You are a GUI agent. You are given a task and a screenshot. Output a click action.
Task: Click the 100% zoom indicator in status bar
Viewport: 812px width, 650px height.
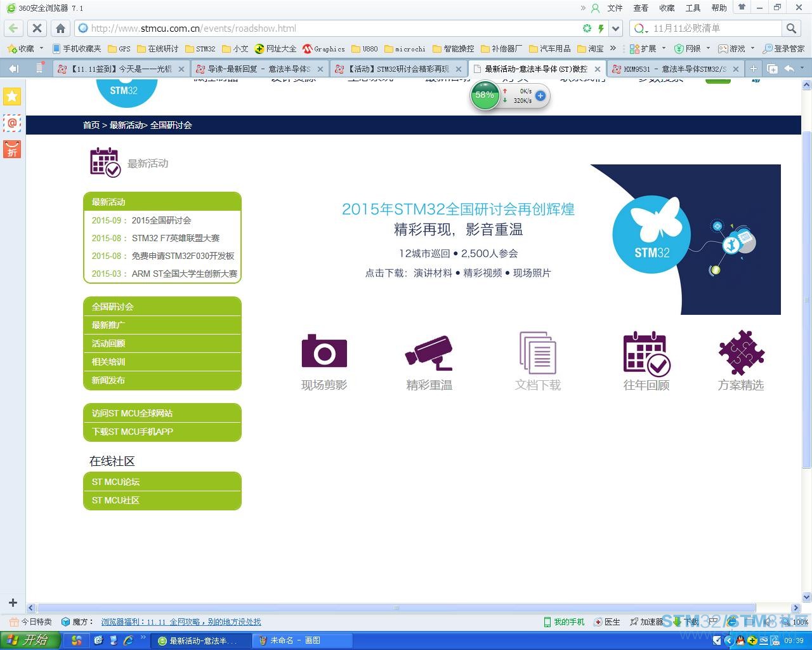[795, 622]
